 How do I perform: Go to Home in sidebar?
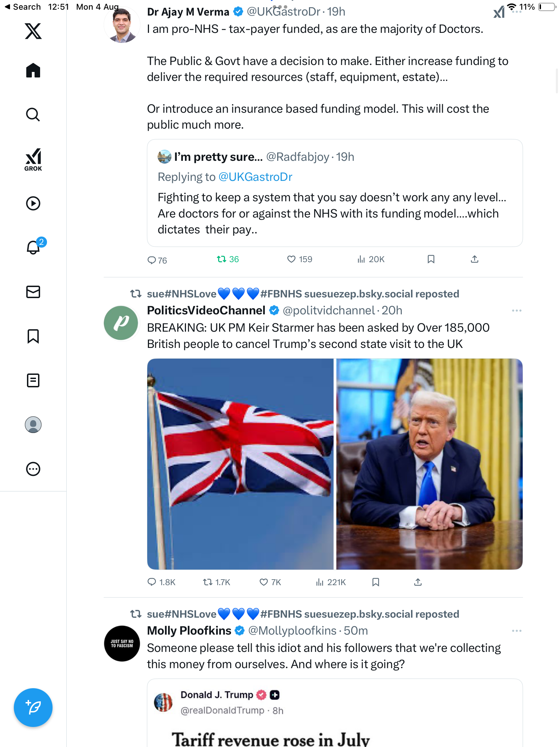[x=33, y=71]
